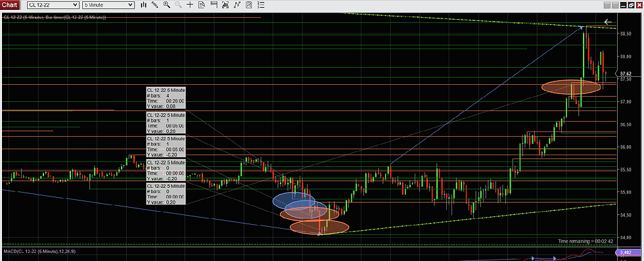
Task: Select the crosshair cursor tool
Action: 190,5
